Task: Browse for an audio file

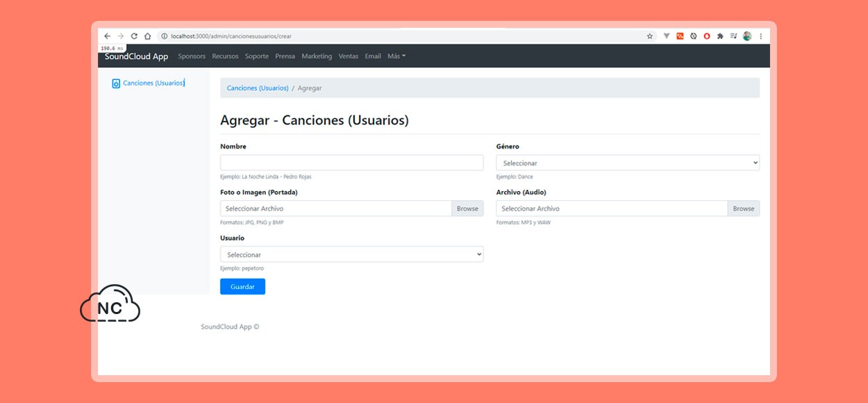Action: [744, 208]
